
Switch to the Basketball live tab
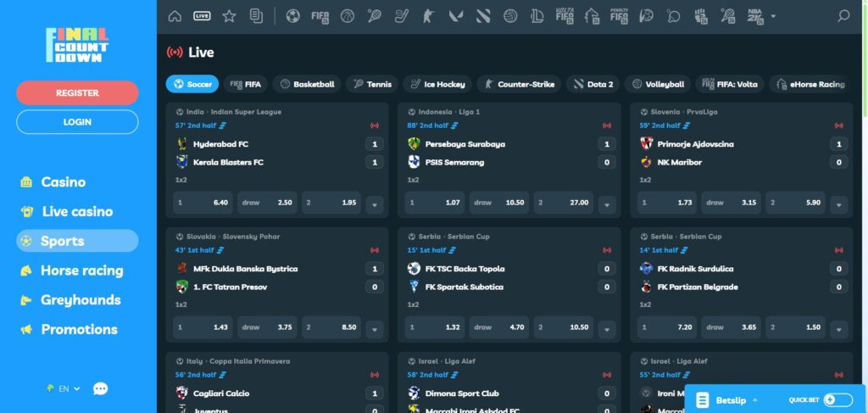point(308,84)
